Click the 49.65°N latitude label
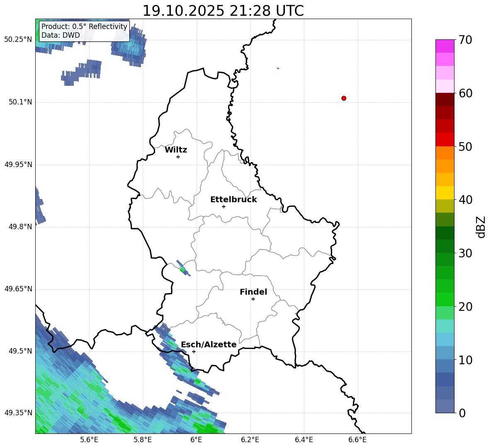The image size is (491, 448). click(18, 289)
